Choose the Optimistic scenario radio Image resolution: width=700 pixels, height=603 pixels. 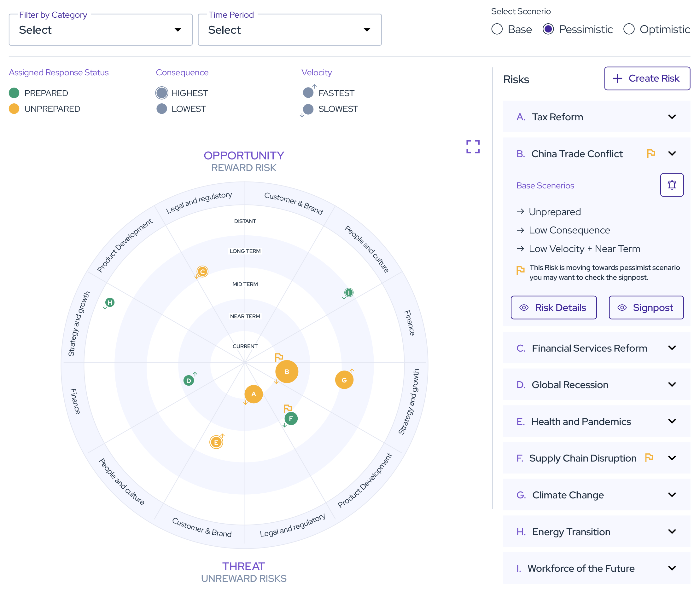pos(628,29)
